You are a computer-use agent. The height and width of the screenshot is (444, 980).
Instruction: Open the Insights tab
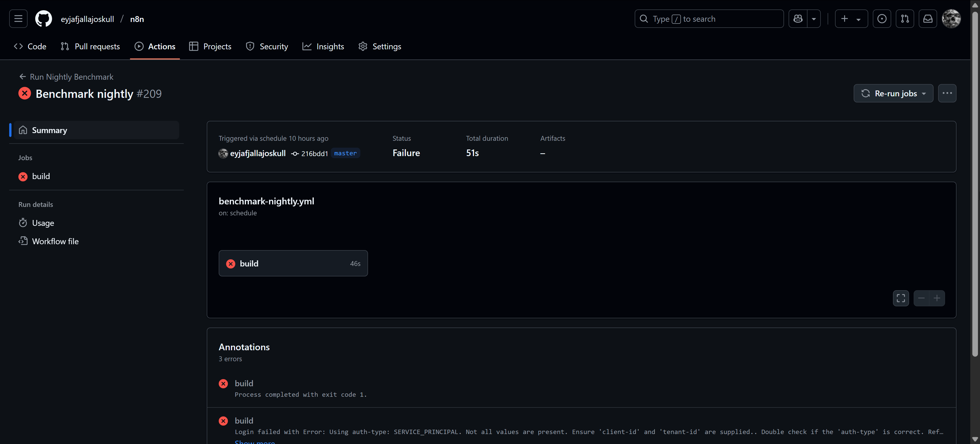(x=323, y=46)
